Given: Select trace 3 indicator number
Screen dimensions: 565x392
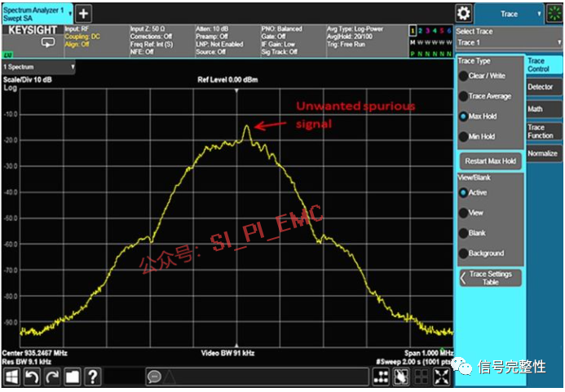Looking at the screenshot, I should coord(427,31).
